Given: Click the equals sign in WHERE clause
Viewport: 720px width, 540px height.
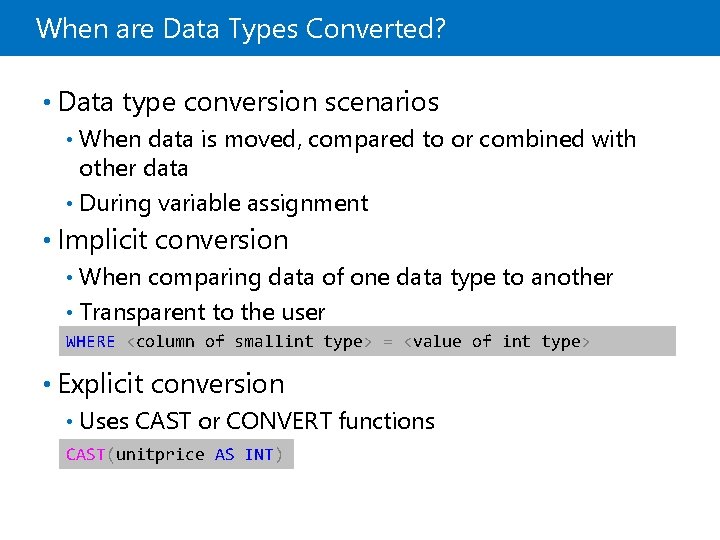Looking at the screenshot, I should pyautogui.click(x=388, y=342).
